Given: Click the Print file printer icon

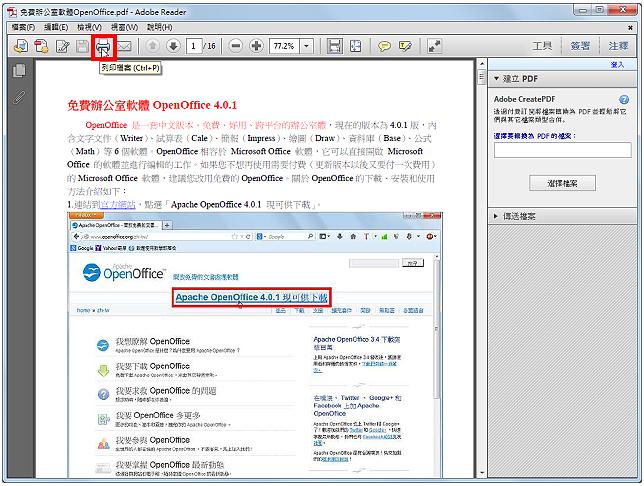Looking at the screenshot, I should [x=103, y=46].
